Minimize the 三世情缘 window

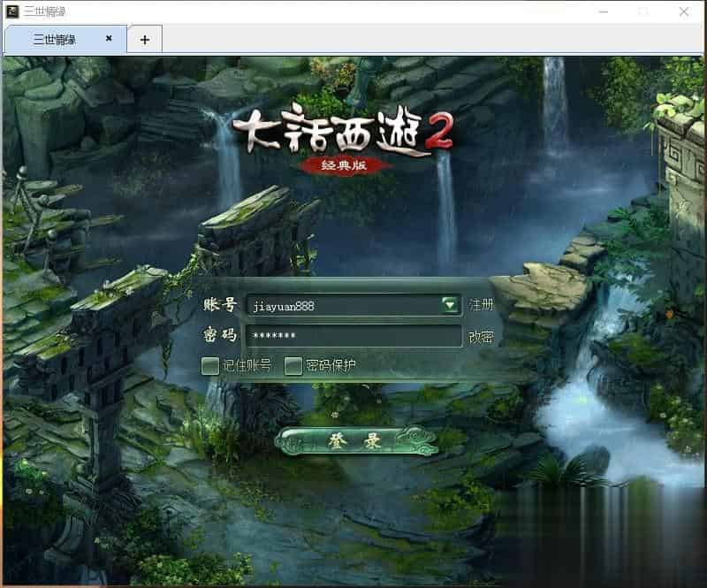coord(603,11)
